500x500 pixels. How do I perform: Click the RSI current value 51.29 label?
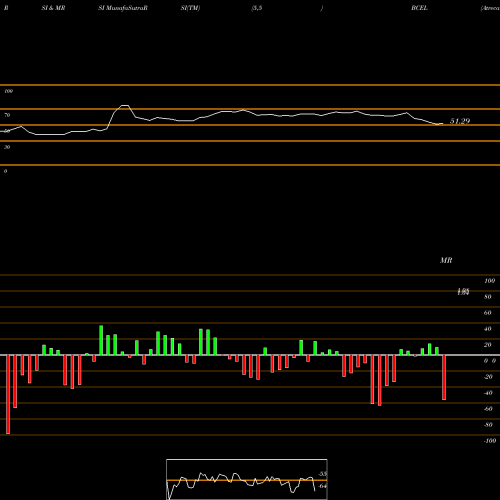click(460, 121)
